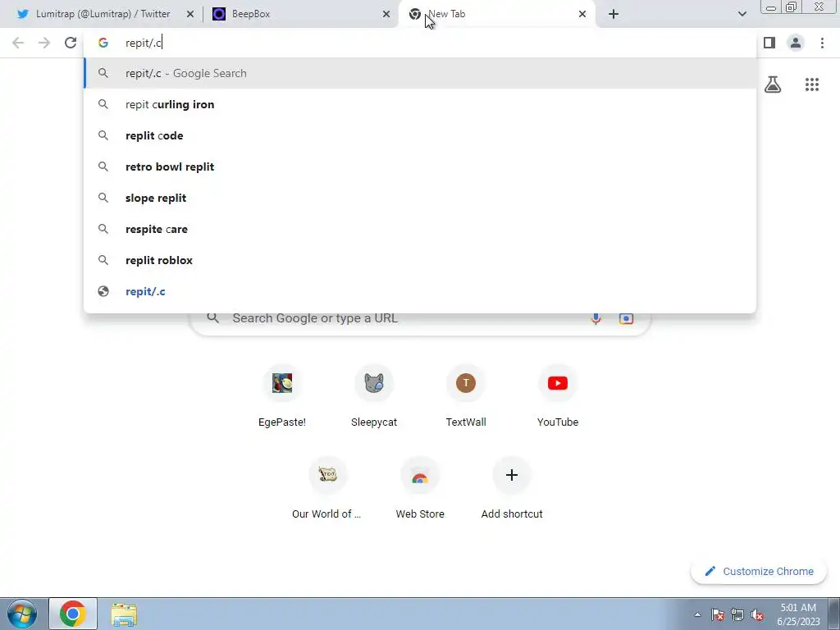Go forward one page

tap(44, 43)
